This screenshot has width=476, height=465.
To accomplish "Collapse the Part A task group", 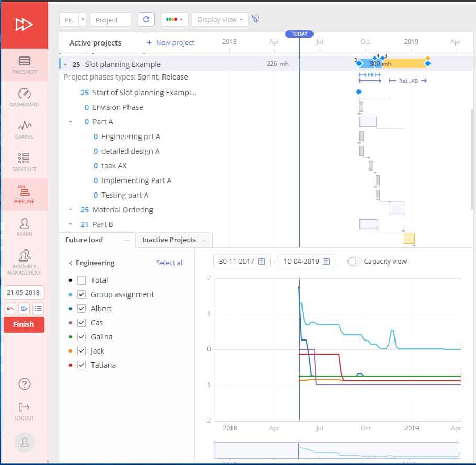I will (71, 121).
